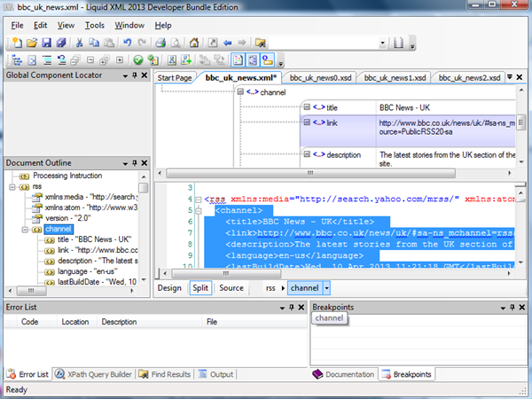Open the View menu

coord(66,25)
